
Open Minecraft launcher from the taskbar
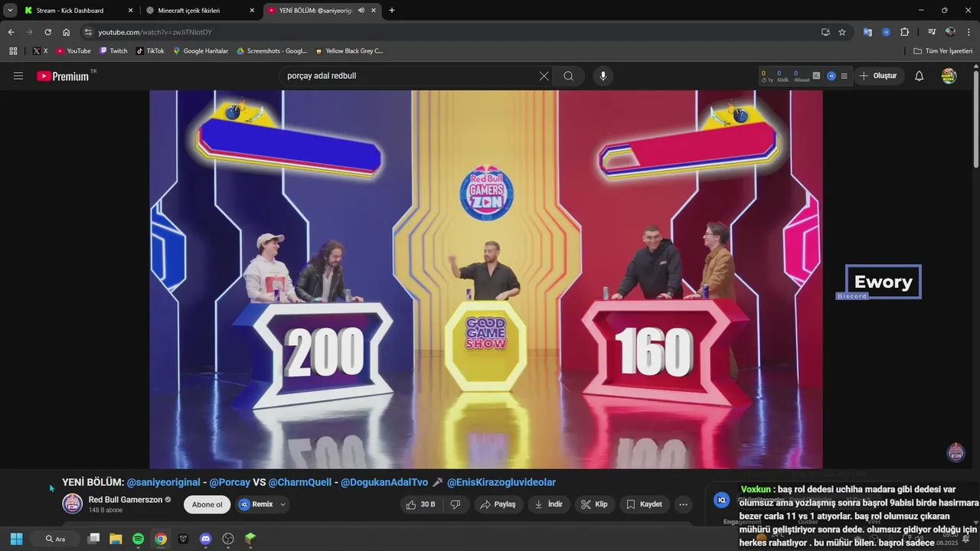250,539
